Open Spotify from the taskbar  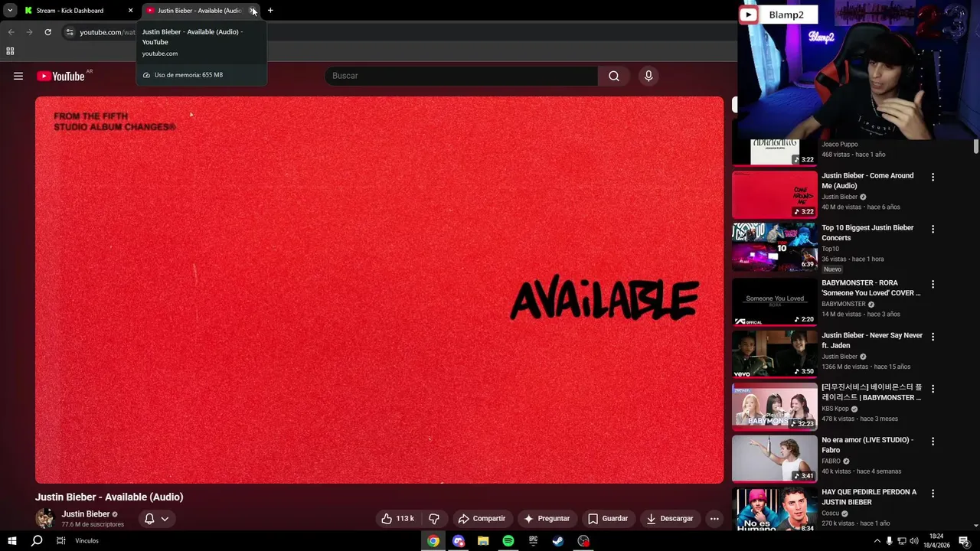point(508,541)
